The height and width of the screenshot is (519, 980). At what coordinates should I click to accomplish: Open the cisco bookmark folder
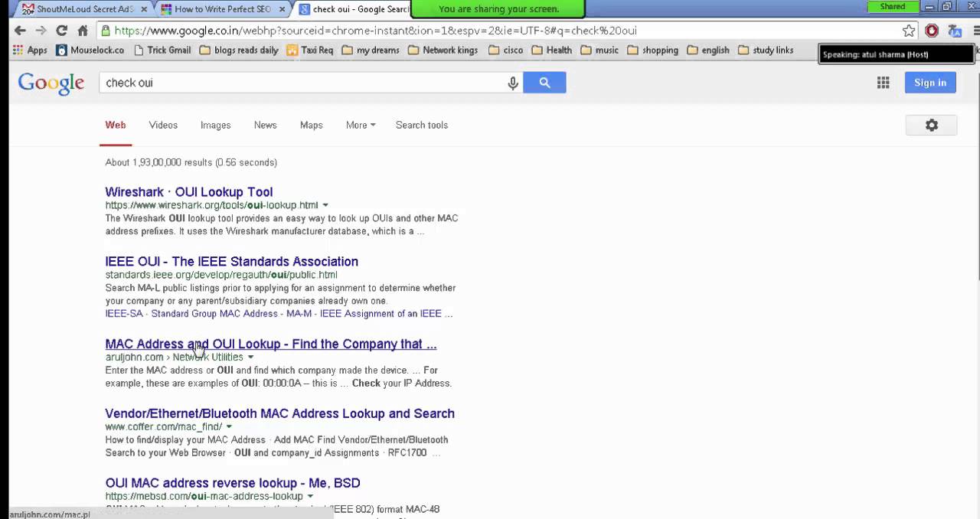click(x=505, y=50)
